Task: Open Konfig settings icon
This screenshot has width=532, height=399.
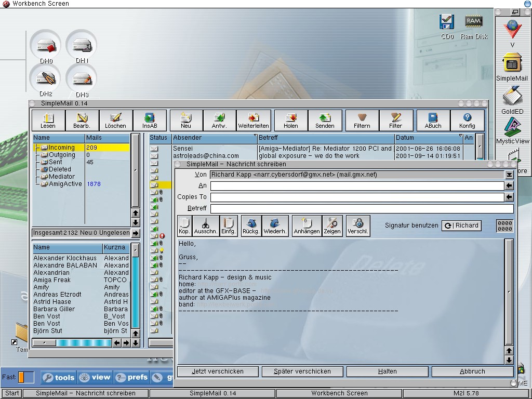Action: 467,121
